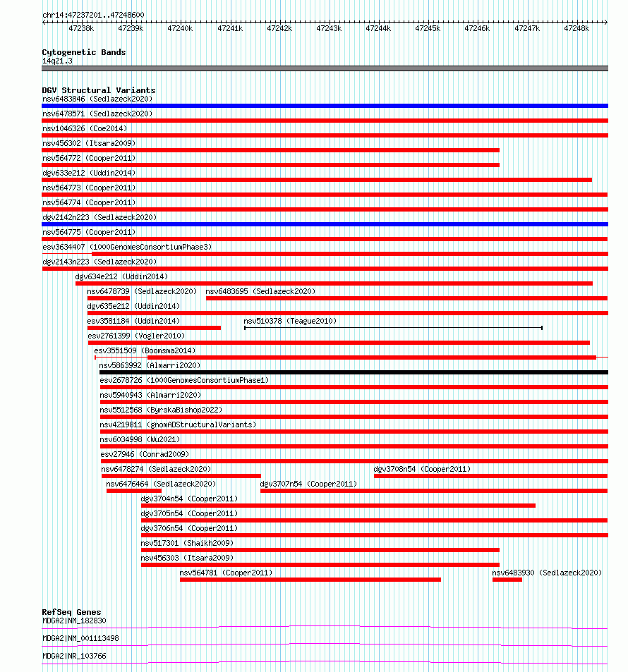Open dgv3705n54 (Cooper2011) label
628x672 pixels.
189,513
